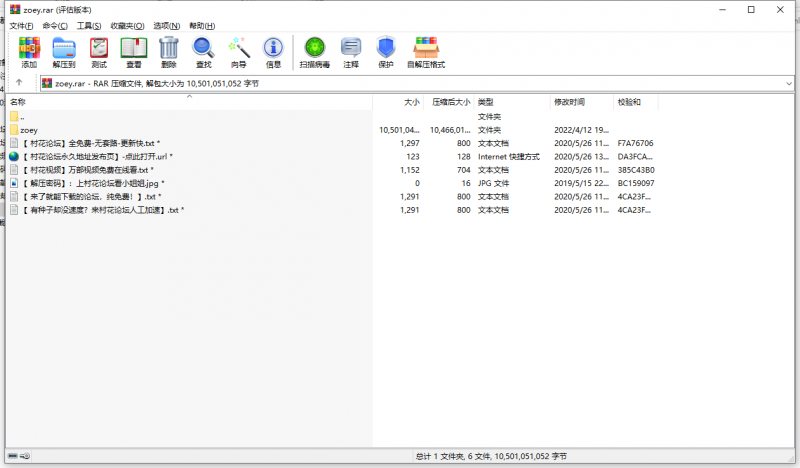Sort by the 修改时间 column header
This screenshot has height=468, width=800.
pyautogui.click(x=568, y=102)
